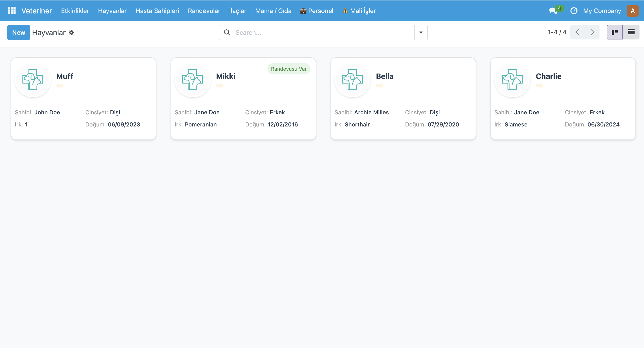Open the activities clock icon
The height and width of the screenshot is (348, 644).
(x=574, y=11)
